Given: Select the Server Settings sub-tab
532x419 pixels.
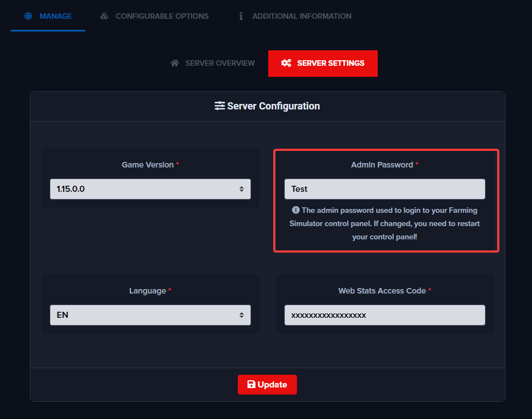Looking at the screenshot, I should click(x=330, y=63).
